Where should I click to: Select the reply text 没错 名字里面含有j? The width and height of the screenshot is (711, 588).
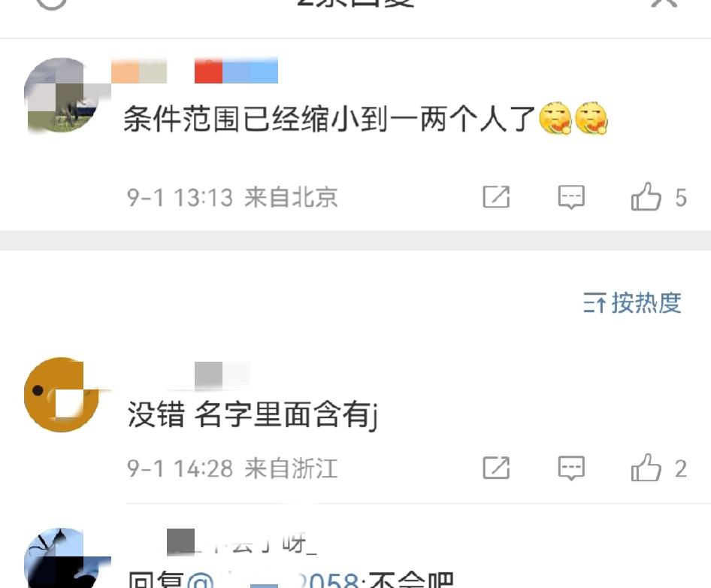[x=252, y=415]
